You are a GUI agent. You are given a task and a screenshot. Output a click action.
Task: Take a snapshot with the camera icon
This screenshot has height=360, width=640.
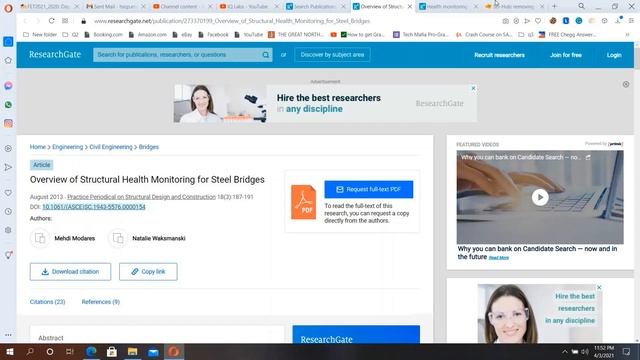pyautogui.click(x=505, y=21)
